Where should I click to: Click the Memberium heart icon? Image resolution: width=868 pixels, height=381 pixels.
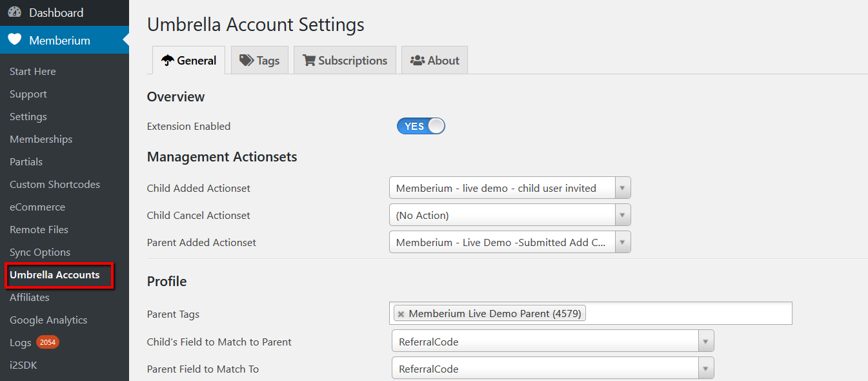pyautogui.click(x=15, y=40)
